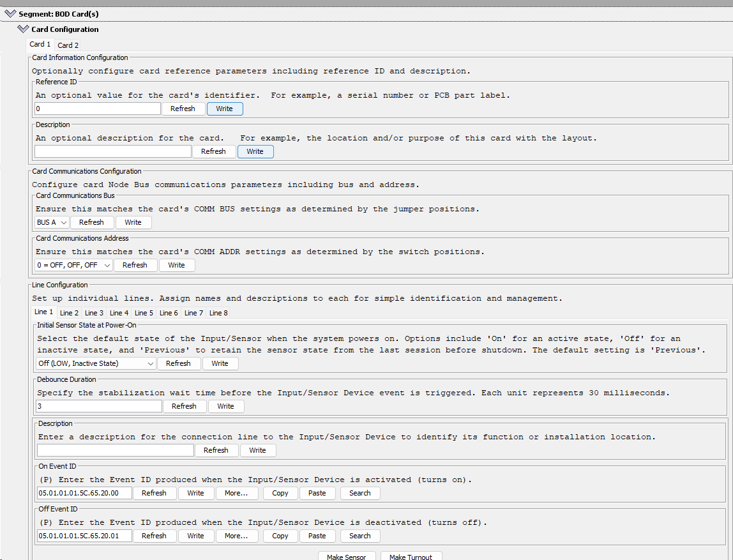Select the Line 4 tab
Viewport: 733px width, 560px height.
click(x=119, y=313)
